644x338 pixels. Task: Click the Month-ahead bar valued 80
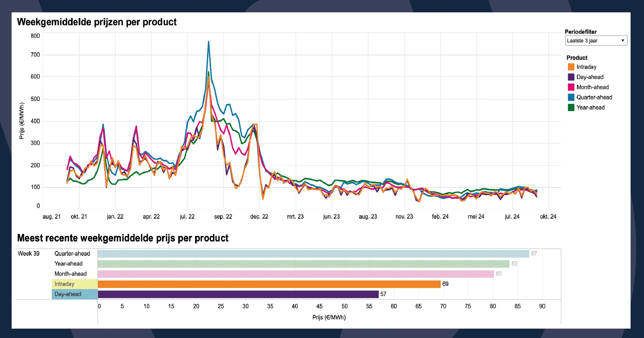(296, 274)
